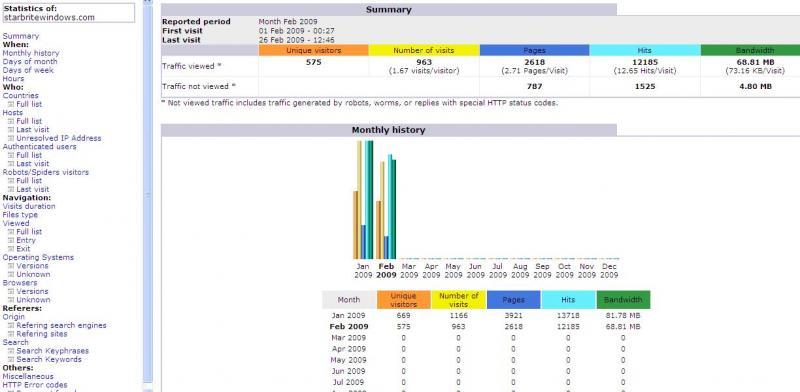Click icon beside Search Keyphrases
The image size is (800, 392).
(x=11, y=351)
